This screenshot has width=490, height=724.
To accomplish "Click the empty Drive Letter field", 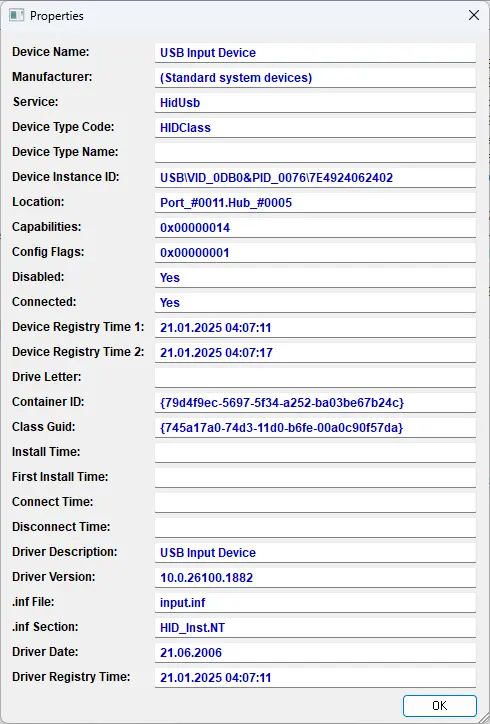I will pyautogui.click(x=315, y=378).
